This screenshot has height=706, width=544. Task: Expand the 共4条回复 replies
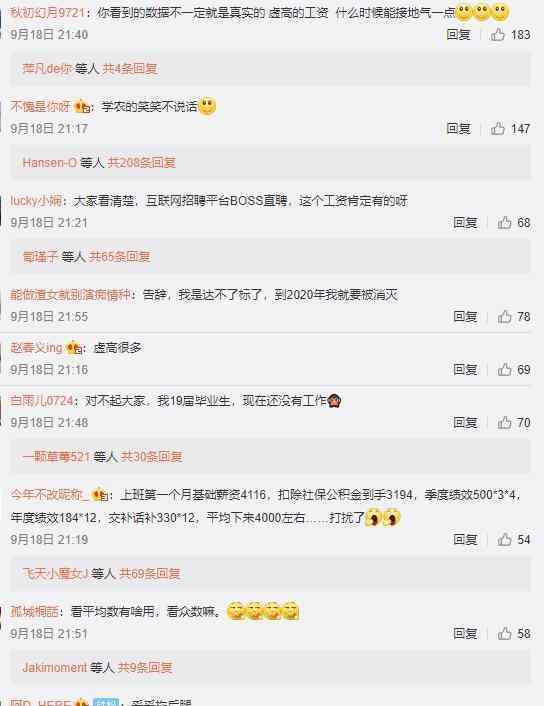(x=130, y=68)
